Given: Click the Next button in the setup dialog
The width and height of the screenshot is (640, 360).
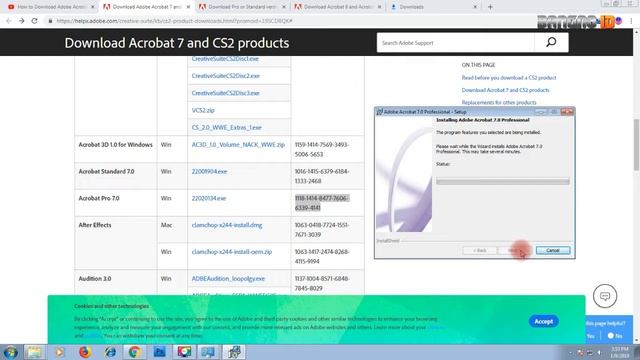Looking at the screenshot, I should coord(514,250).
